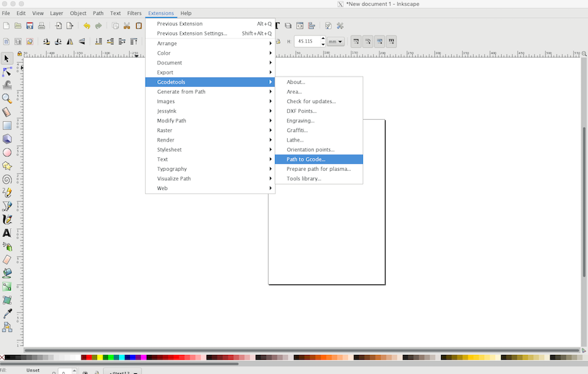Cut selection with the scissors icon
This screenshot has height=374, width=588.
126,26
